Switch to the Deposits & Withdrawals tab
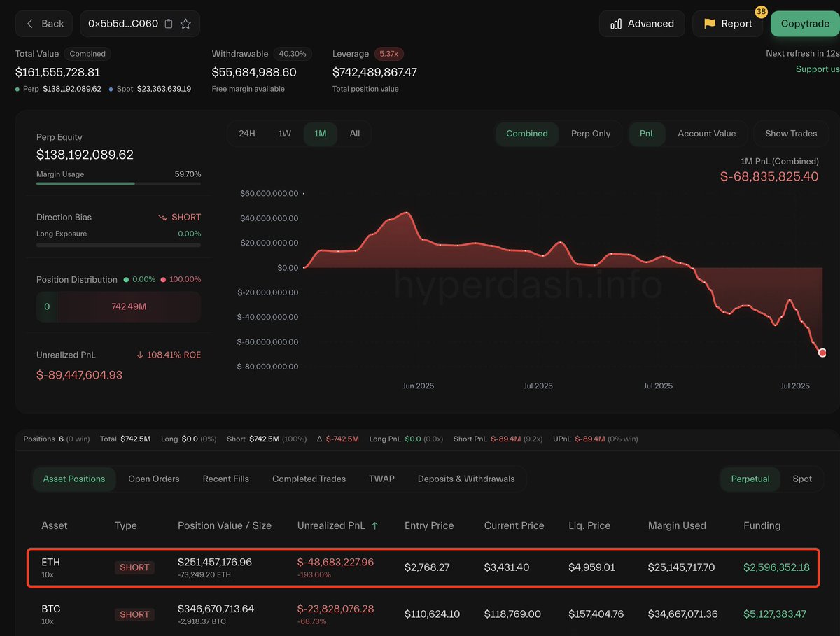Viewport: 840px width, 636px height. 465,479
